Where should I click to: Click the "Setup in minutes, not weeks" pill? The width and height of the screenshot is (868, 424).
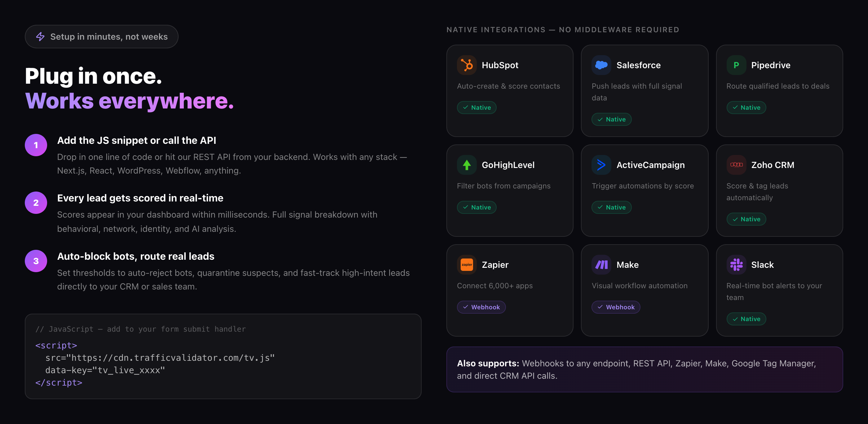[x=101, y=37]
